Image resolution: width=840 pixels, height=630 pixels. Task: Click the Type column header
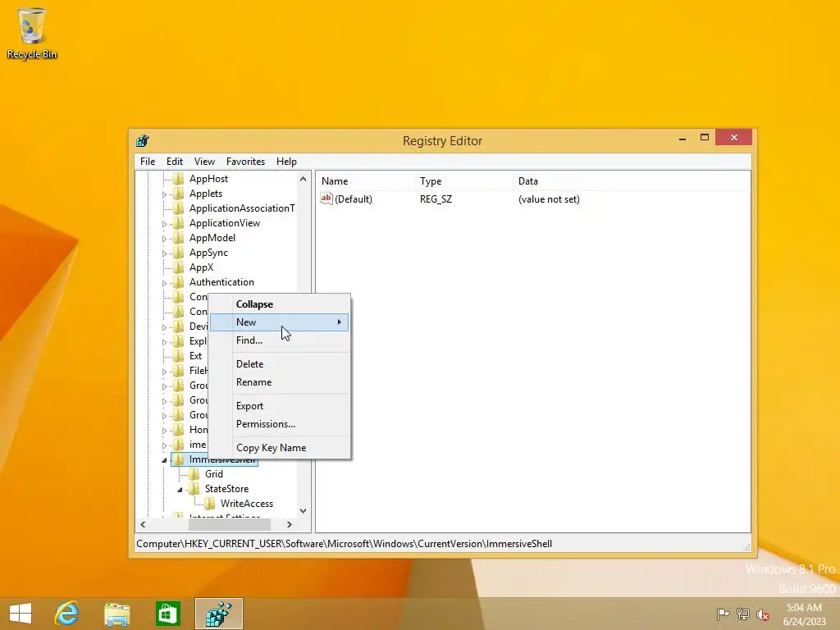(x=463, y=181)
